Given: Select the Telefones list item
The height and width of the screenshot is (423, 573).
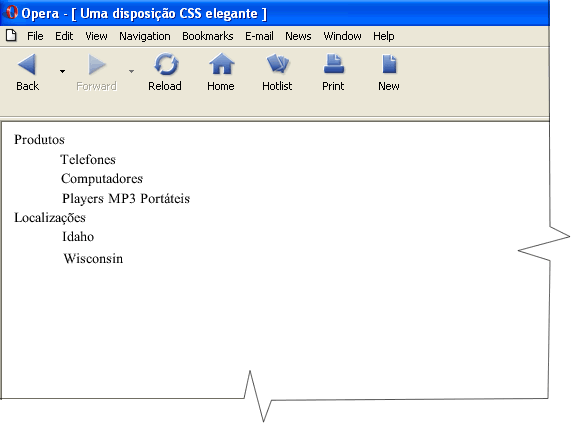Looking at the screenshot, I should point(88,159).
